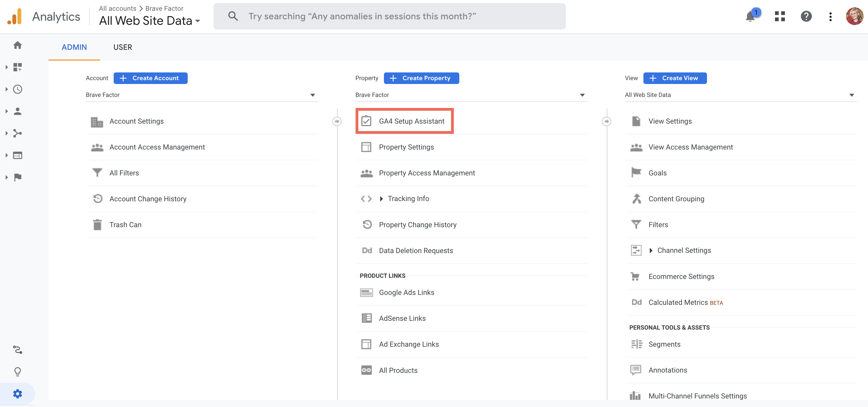Expand the Customization sidebar arrow
The height and width of the screenshot is (407, 868).
tap(6, 67)
